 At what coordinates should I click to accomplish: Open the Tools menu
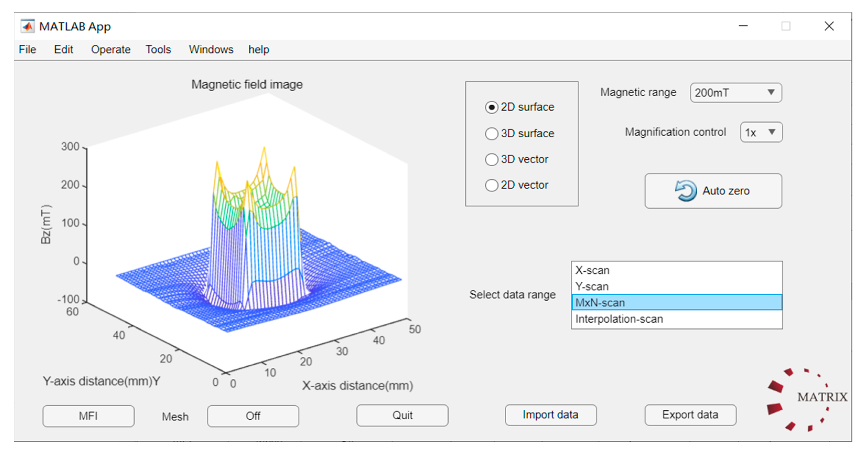coord(158,50)
